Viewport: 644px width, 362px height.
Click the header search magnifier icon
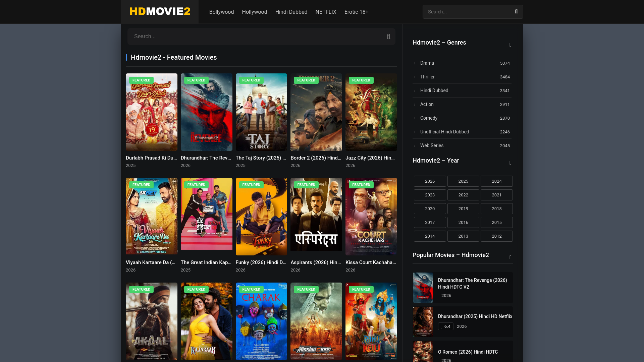coord(516,12)
